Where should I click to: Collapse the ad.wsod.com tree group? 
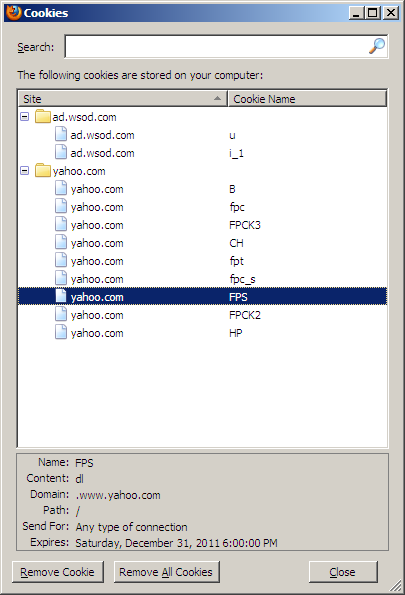pyautogui.click(x=25, y=117)
